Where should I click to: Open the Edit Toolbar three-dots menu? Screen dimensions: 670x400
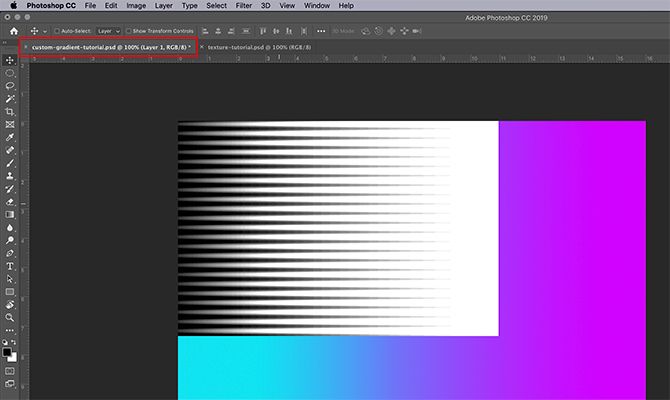[10, 330]
